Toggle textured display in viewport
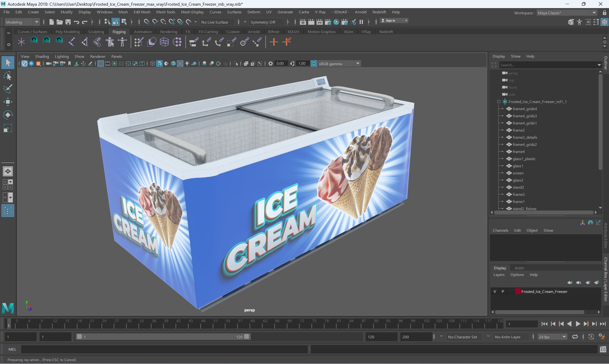609x364 pixels. tap(180, 64)
